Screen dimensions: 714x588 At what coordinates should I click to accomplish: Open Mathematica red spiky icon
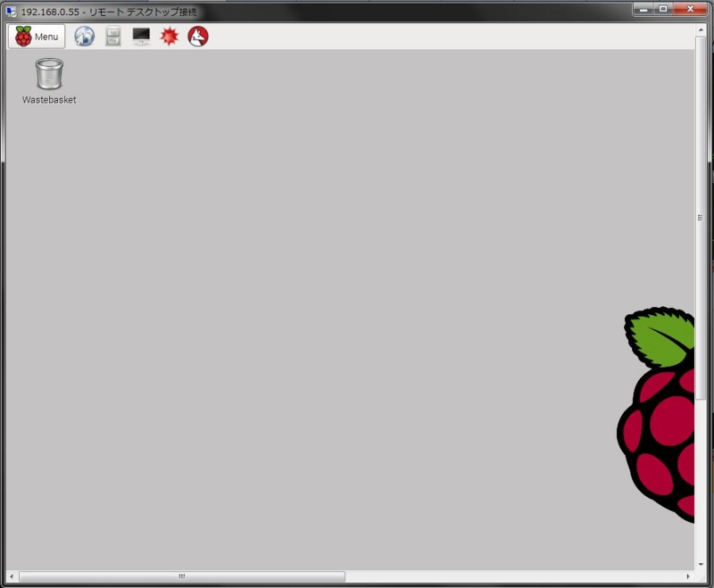click(170, 37)
